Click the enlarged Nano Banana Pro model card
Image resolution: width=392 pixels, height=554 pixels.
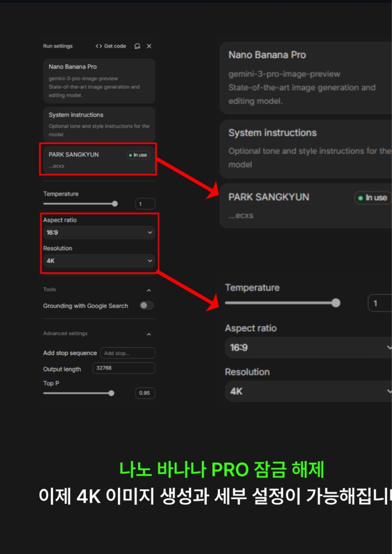[x=306, y=78]
